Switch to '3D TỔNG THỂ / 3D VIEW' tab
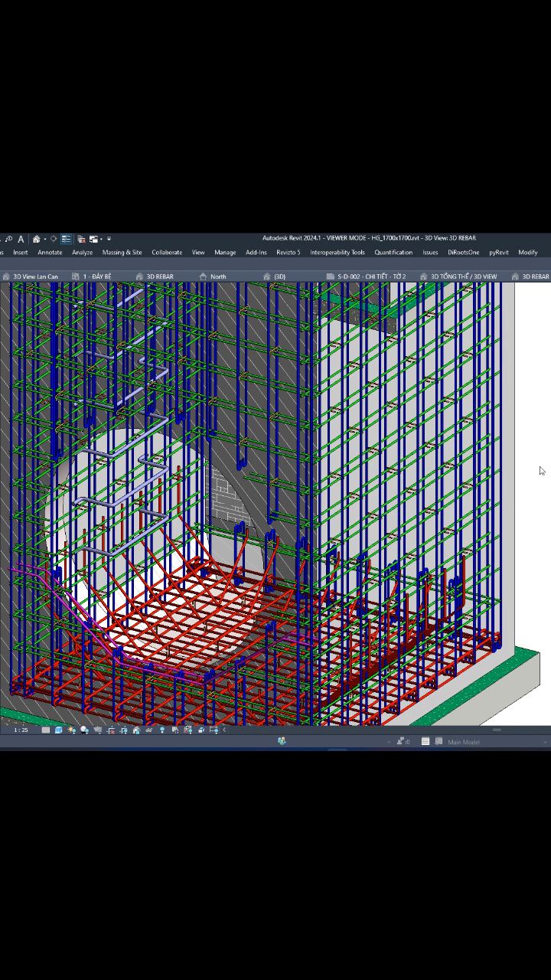This screenshot has height=980, width=551. click(x=464, y=276)
